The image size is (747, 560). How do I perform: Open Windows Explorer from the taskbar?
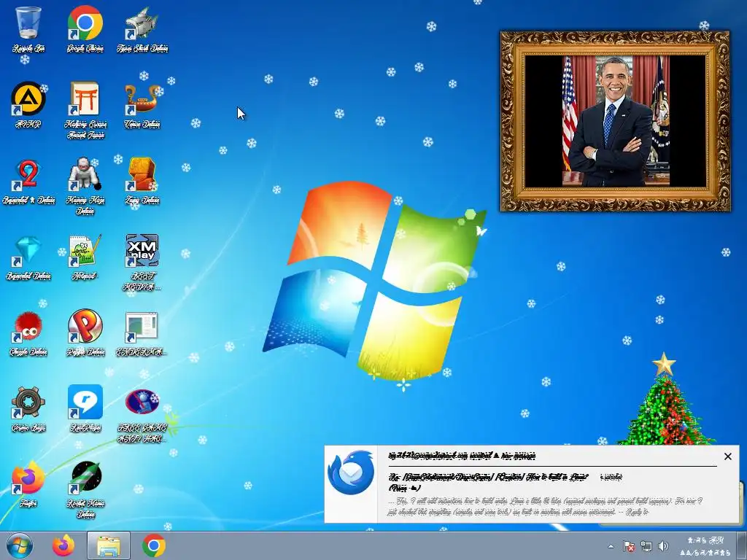tap(109, 545)
